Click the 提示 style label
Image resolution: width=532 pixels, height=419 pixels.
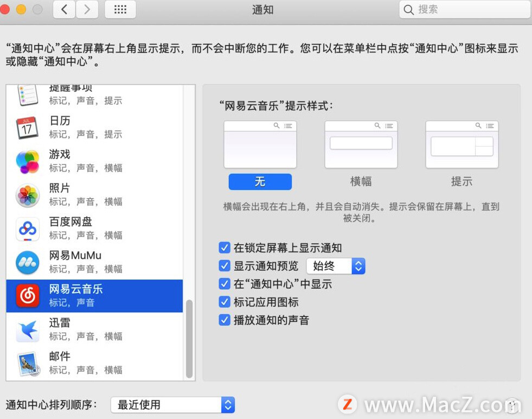[462, 182]
